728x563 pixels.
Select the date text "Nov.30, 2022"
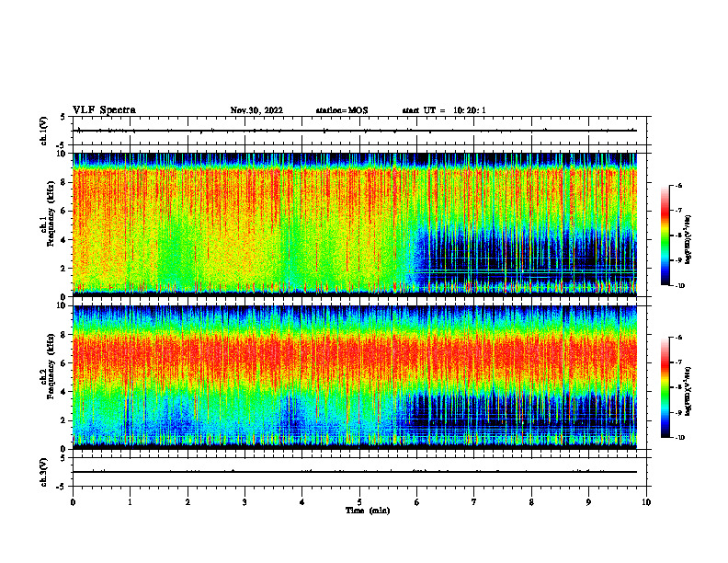tap(256, 110)
